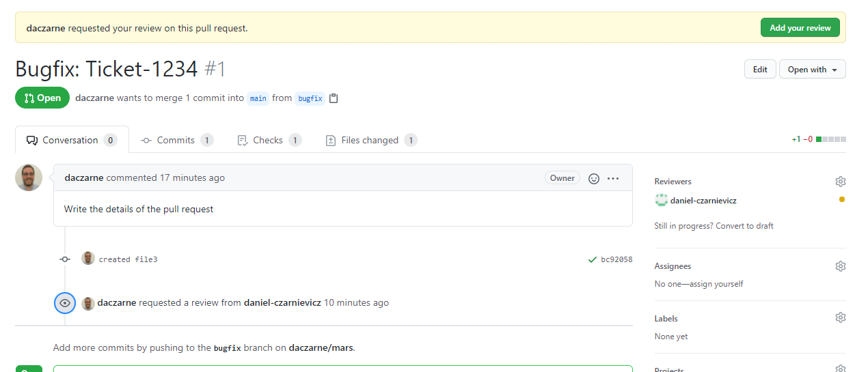
Task: Switch to the Files changed tab
Action: [x=370, y=140]
